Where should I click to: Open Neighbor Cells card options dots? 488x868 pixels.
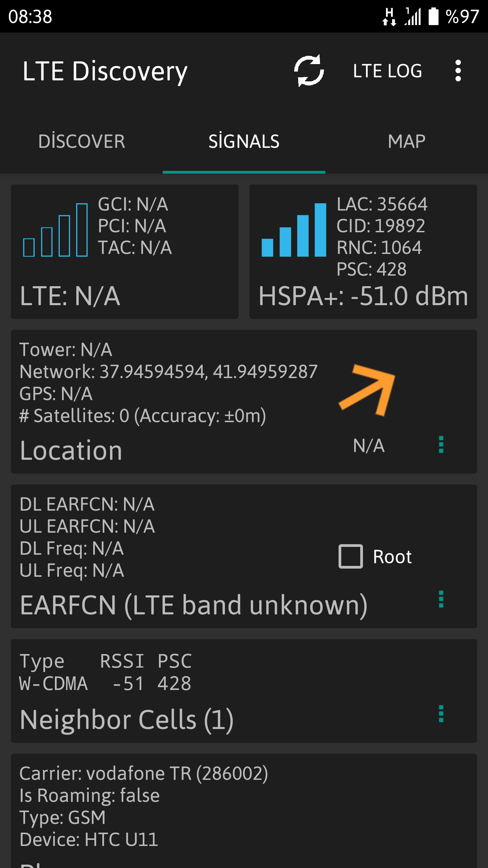[x=441, y=714]
